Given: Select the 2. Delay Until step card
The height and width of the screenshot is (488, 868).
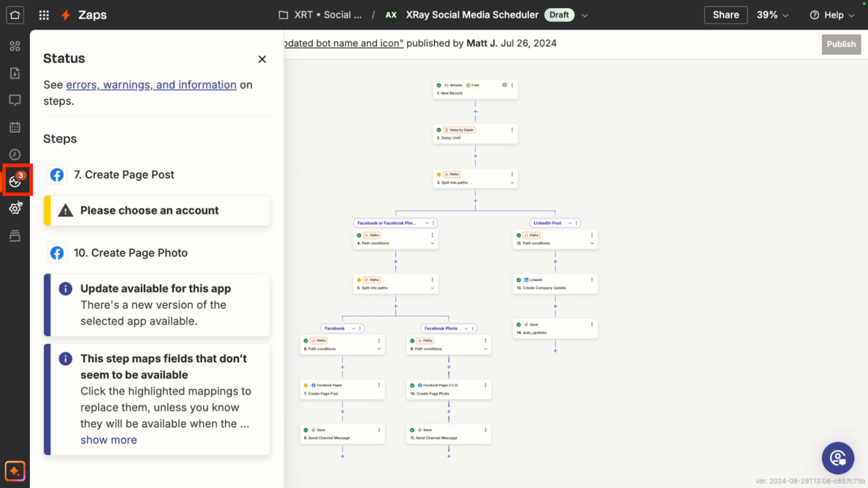Looking at the screenshot, I should [475, 134].
